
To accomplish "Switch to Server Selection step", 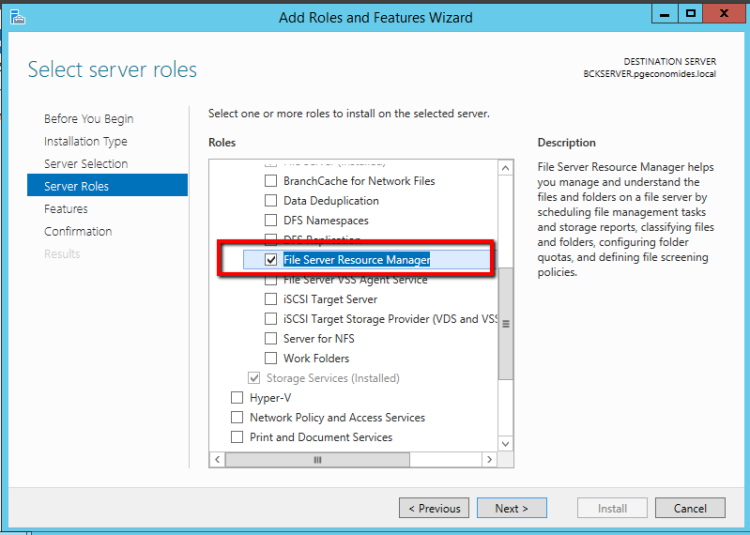I will pos(85,164).
